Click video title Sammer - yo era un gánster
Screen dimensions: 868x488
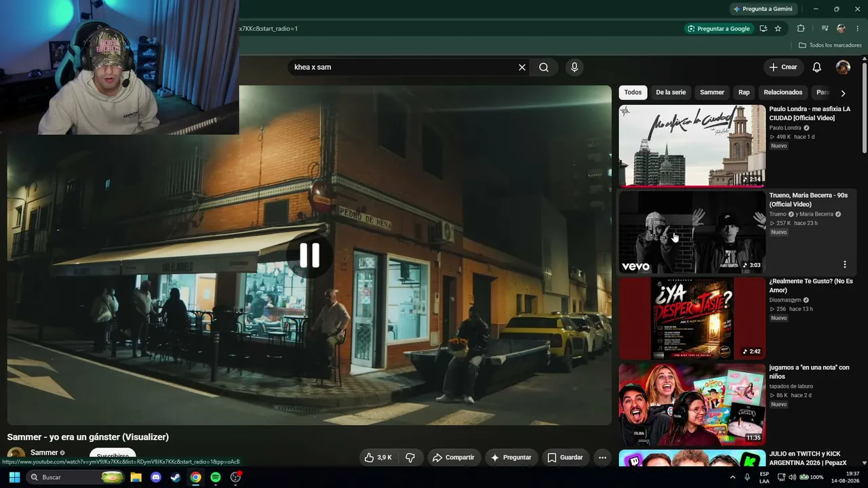[x=88, y=437]
